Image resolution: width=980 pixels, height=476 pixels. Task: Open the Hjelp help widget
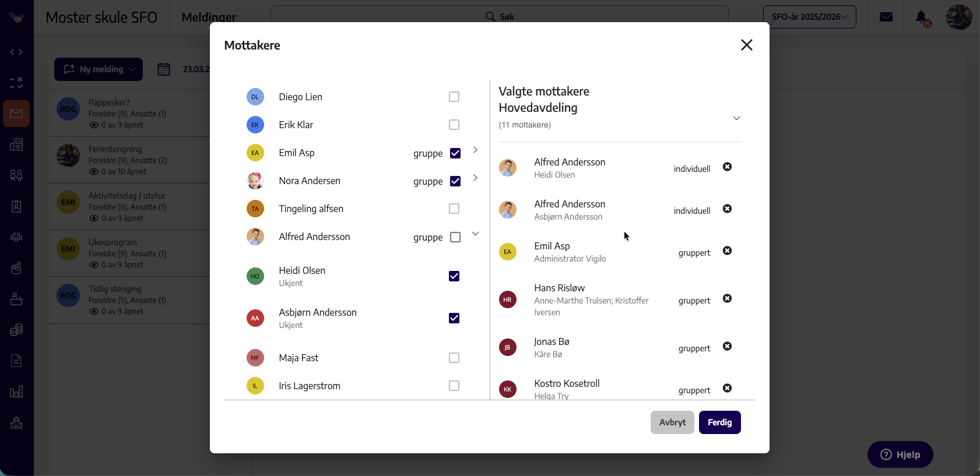900,454
